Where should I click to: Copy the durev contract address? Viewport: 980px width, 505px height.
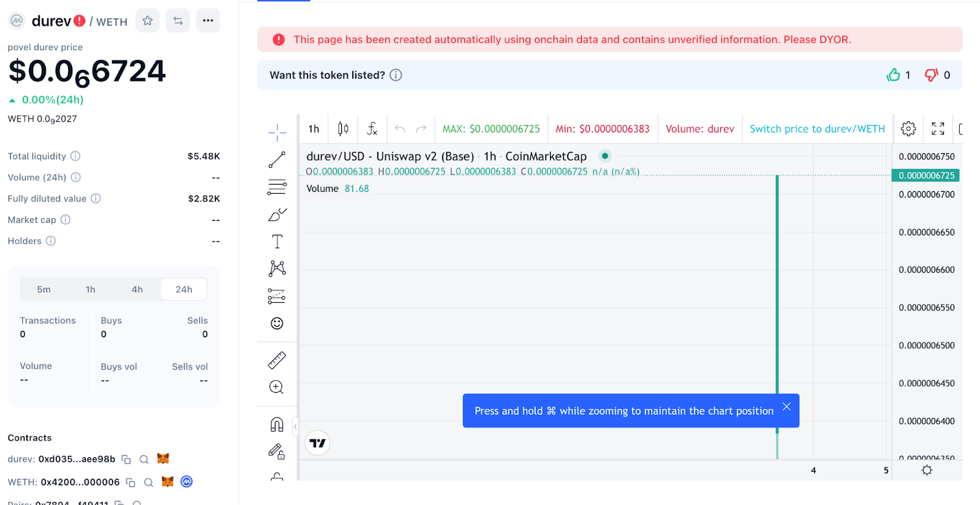(x=126, y=459)
